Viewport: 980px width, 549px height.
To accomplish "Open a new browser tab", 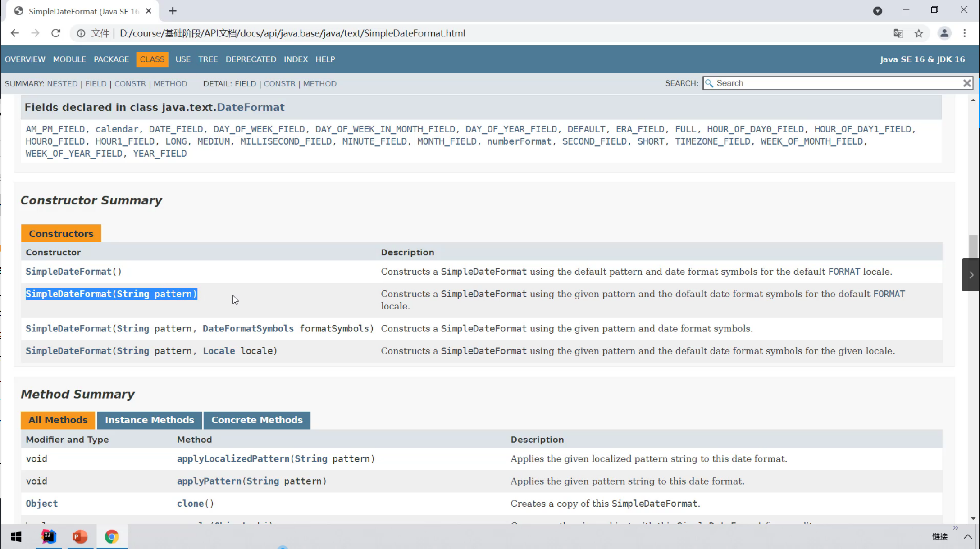I will click(173, 11).
